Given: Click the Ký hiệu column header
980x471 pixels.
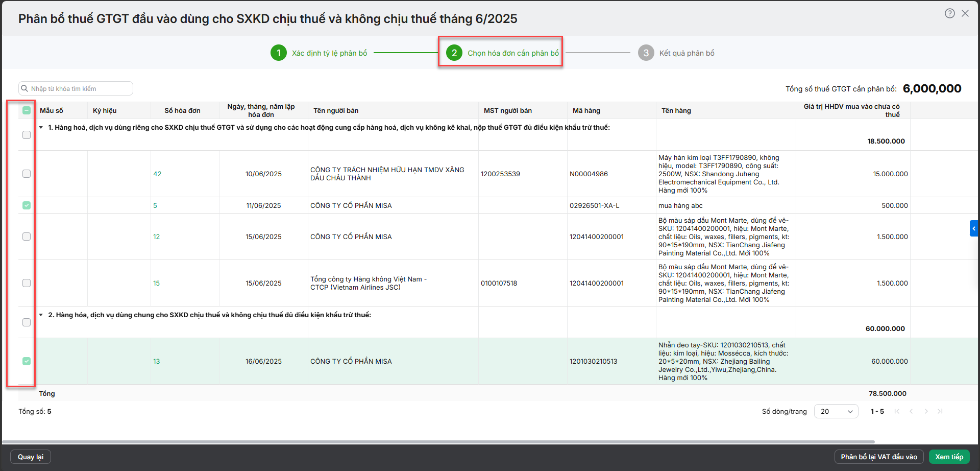Looking at the screenshot, I should coord(105,110).
